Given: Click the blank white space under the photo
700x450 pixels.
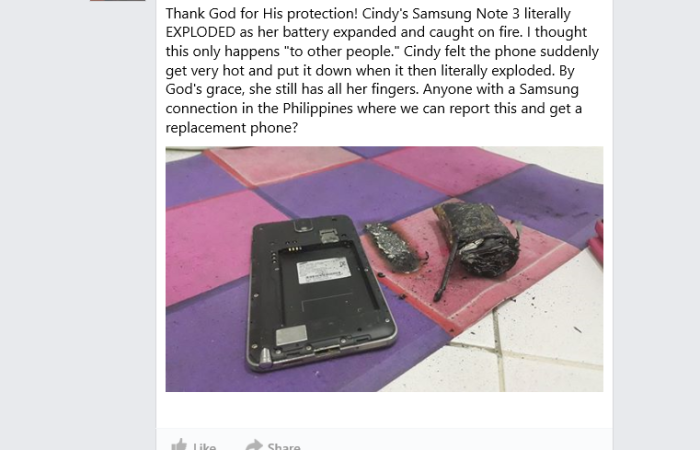Looking at the screenshot, I should tap(384, 410).
